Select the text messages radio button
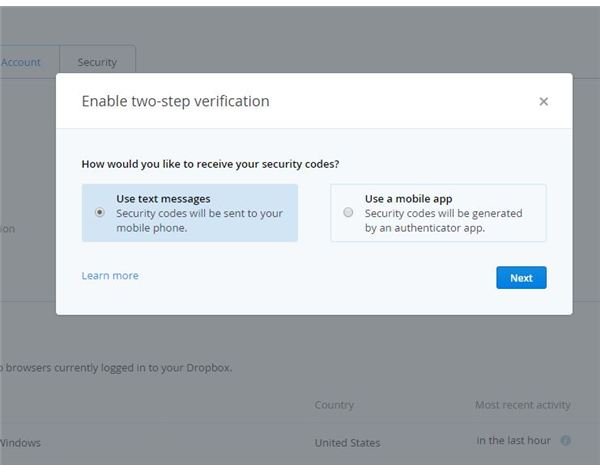The width and height of the screenshot is (600, 472). [99, 212]
